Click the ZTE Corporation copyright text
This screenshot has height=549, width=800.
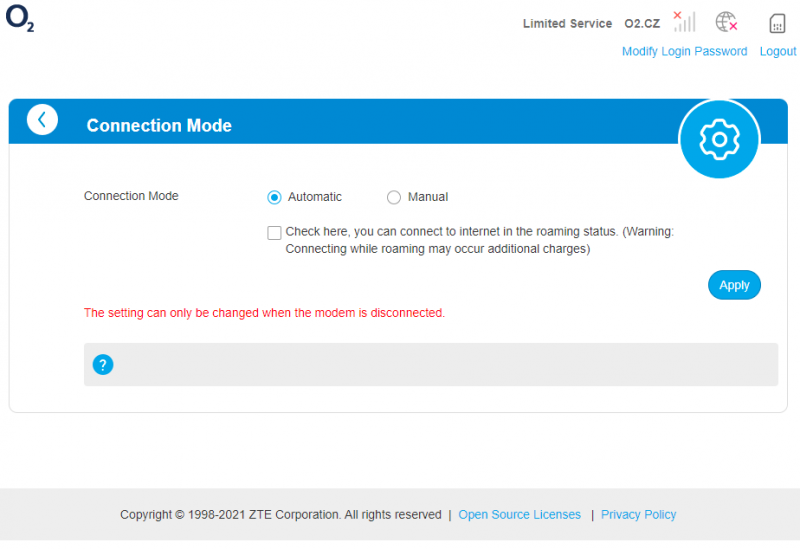(281, 515)
